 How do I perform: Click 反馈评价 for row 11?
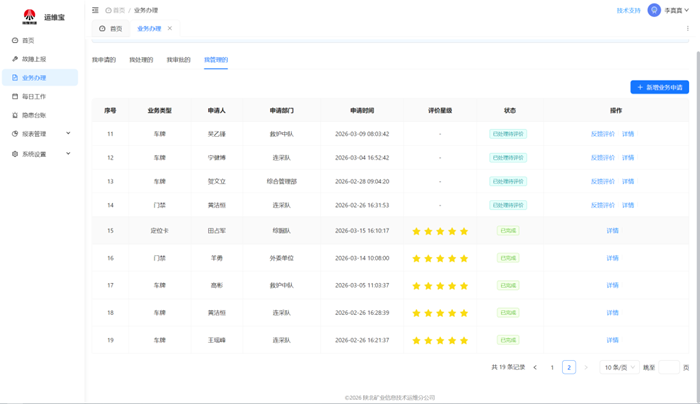pyautogui.click(x=602, y=134)
